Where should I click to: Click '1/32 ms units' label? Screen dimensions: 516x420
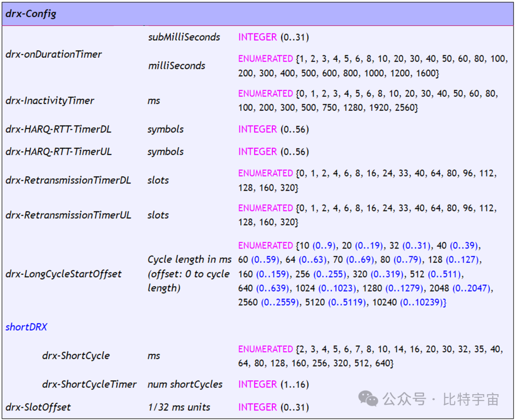tap(179, 407)
